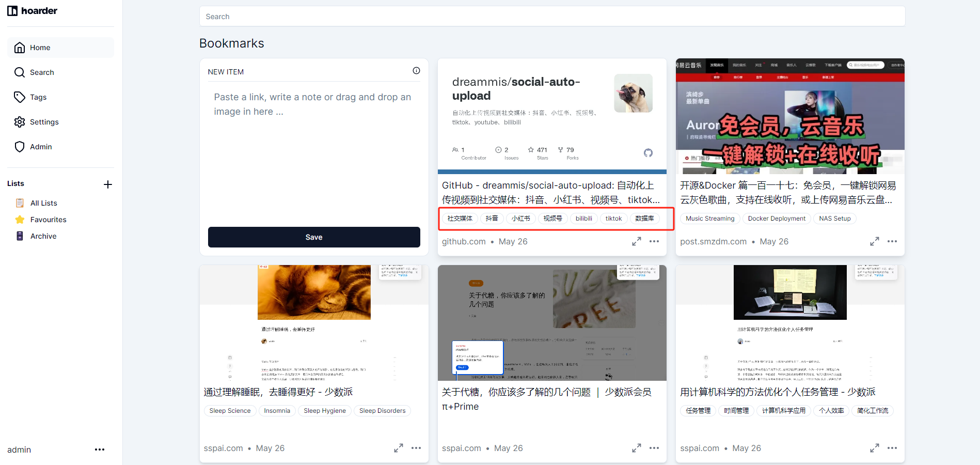Open the Favourites list
The image size is (980, 465).
point(48,220)
